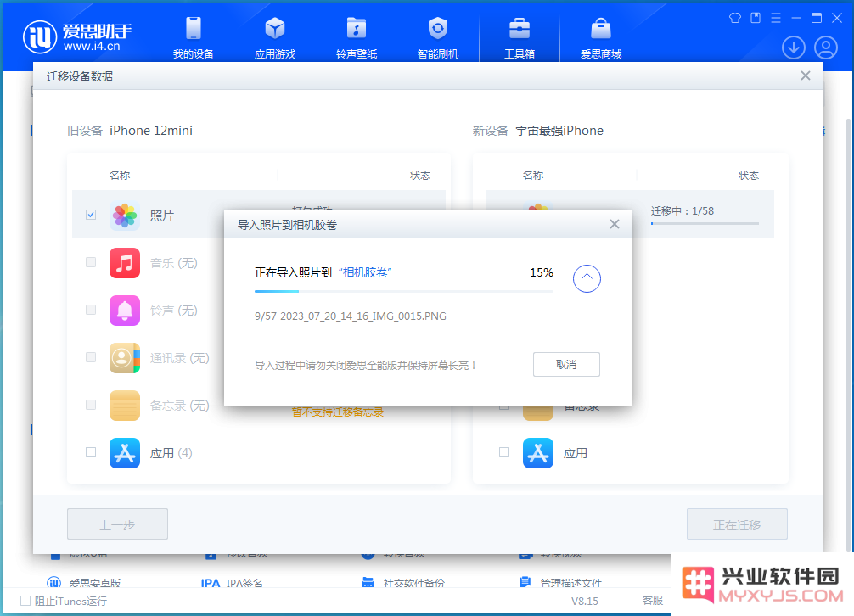
Task: Click the 状态 column header in old device table
Action: click(x=420, y=176)
